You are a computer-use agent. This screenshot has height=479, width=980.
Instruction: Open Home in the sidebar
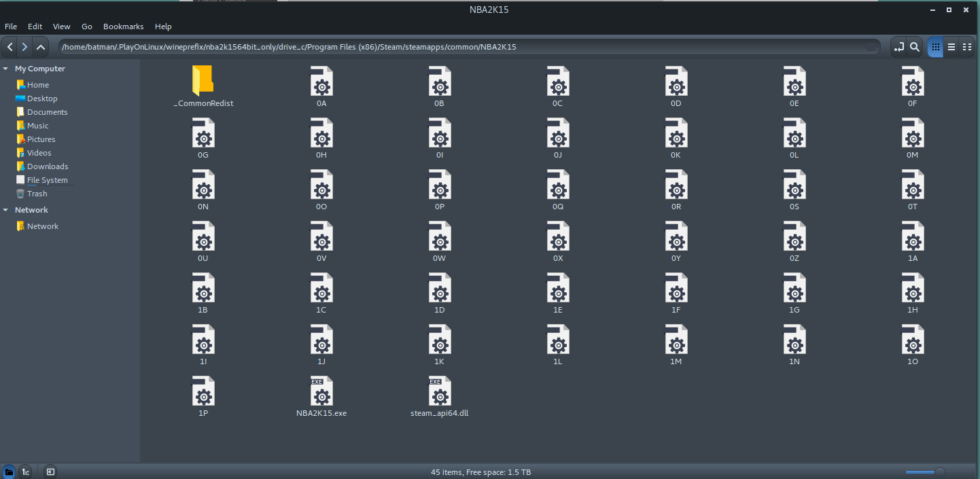38,85
